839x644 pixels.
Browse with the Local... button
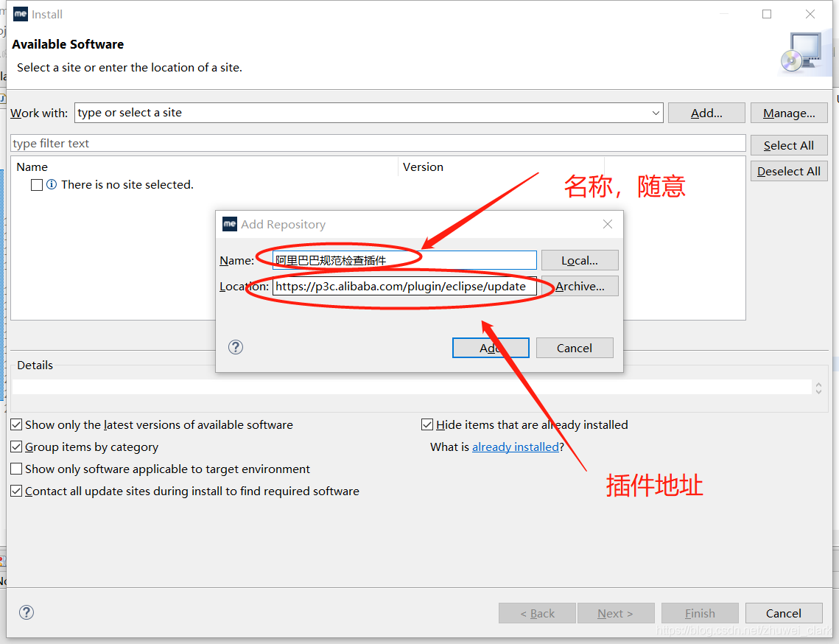[x=580, y=260]
